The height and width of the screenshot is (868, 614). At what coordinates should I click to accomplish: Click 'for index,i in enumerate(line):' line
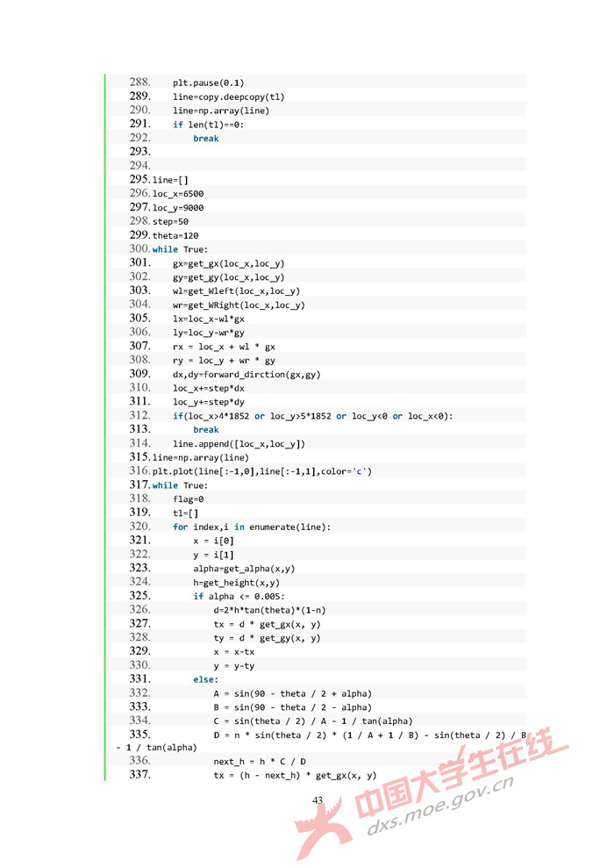click(x=252, y=527)
